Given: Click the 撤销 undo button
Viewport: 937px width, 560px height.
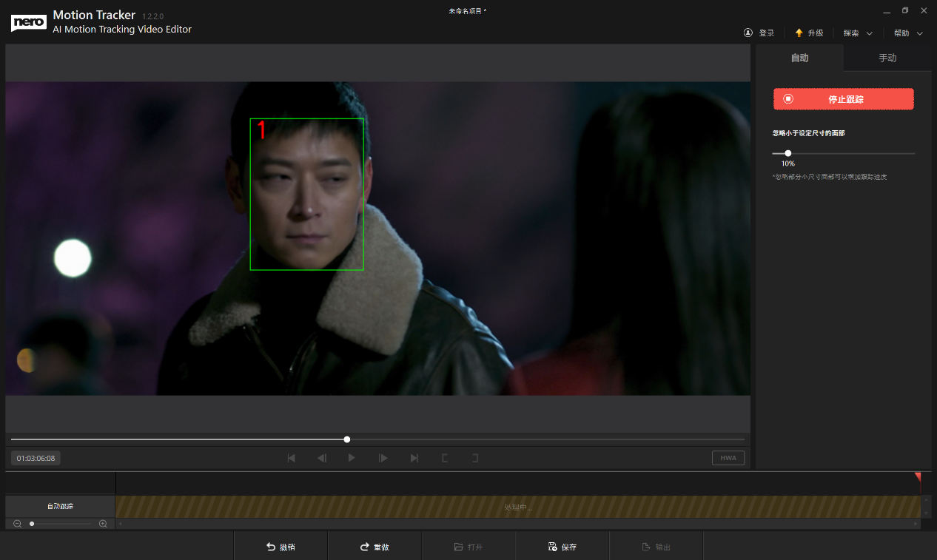Looking at the screenshot, I should [281, 547].
